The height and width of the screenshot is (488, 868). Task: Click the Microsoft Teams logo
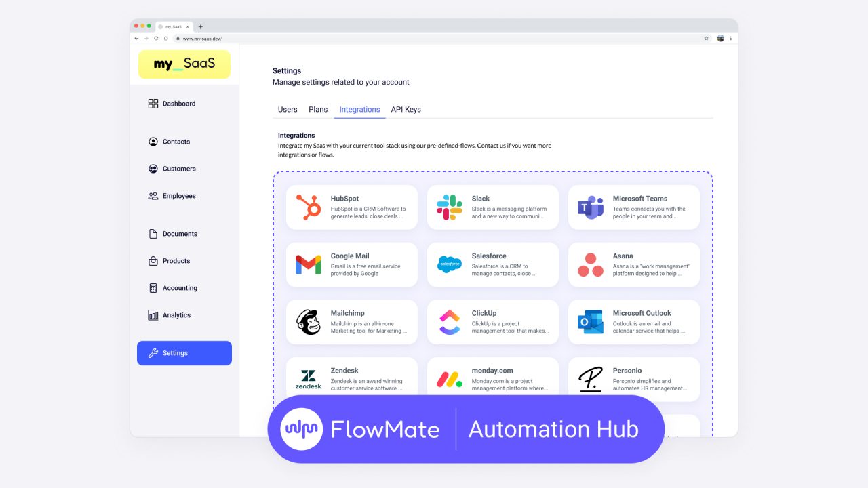[589, 207]
